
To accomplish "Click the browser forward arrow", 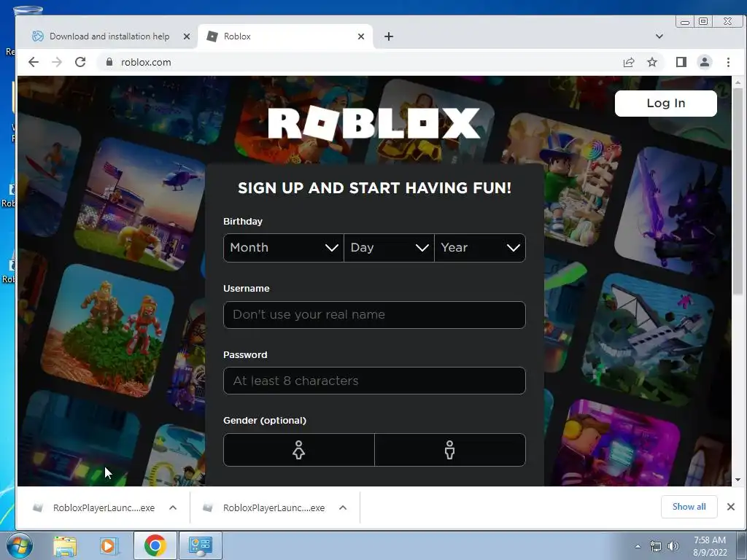I will pos(57,63).
